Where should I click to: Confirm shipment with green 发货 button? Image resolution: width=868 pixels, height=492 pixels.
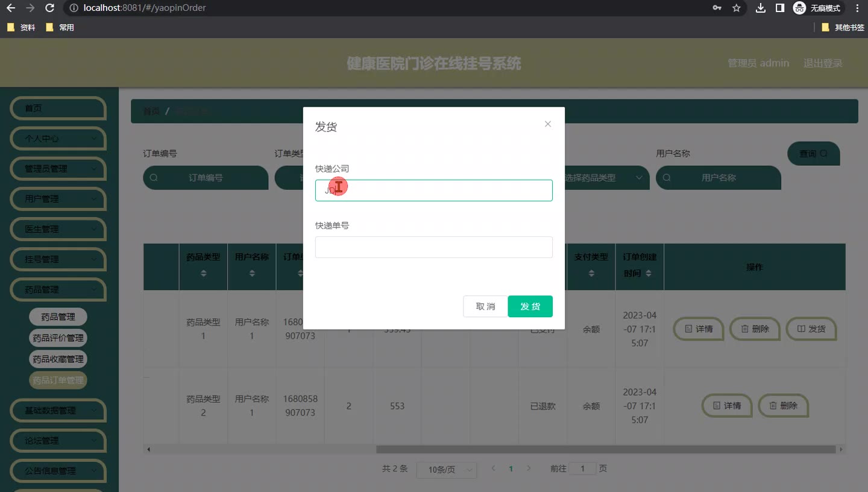(530, 306)
